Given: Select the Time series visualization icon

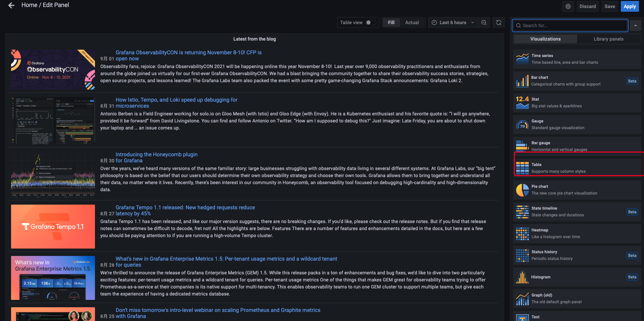Looking at the screenshot, I should 522,59.
